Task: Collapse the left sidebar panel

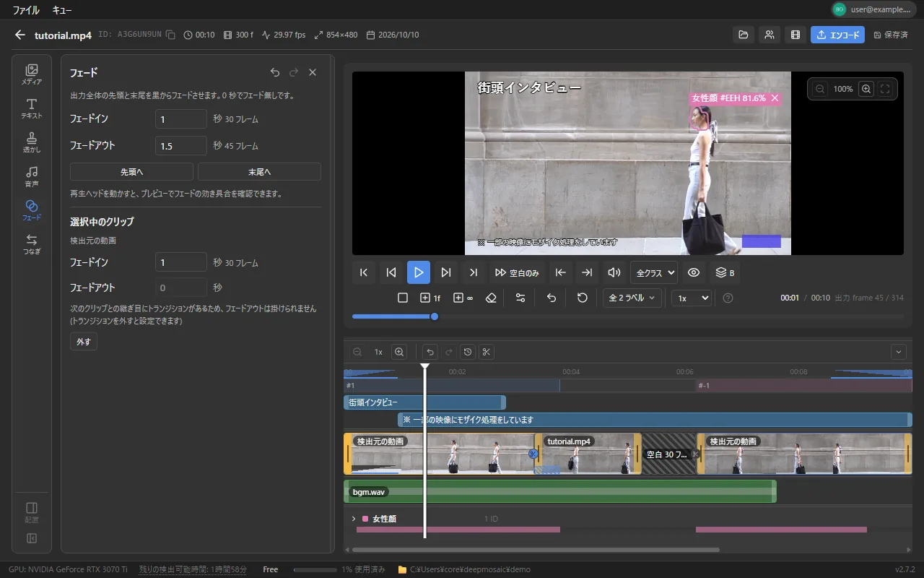Action: click(x=32, y=538)
